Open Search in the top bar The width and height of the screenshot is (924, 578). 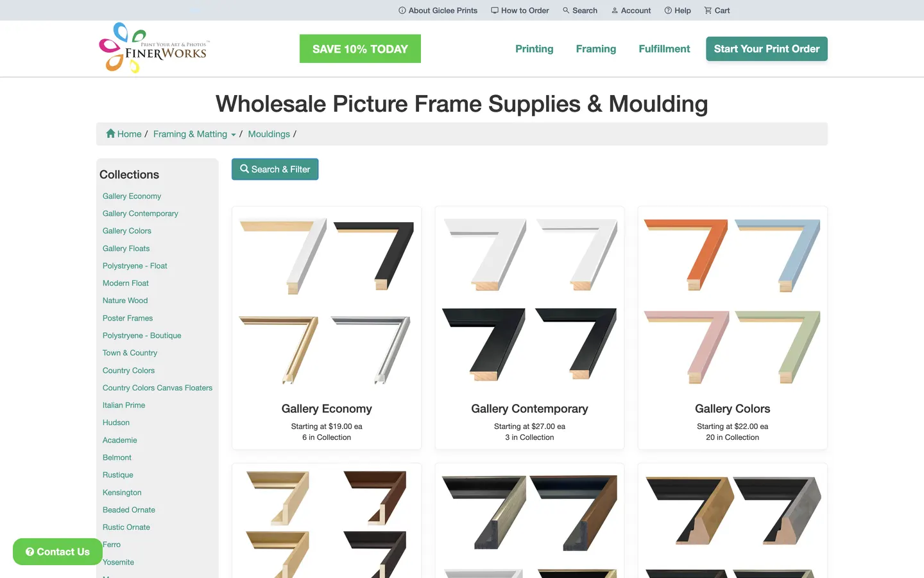pos(580,10)
